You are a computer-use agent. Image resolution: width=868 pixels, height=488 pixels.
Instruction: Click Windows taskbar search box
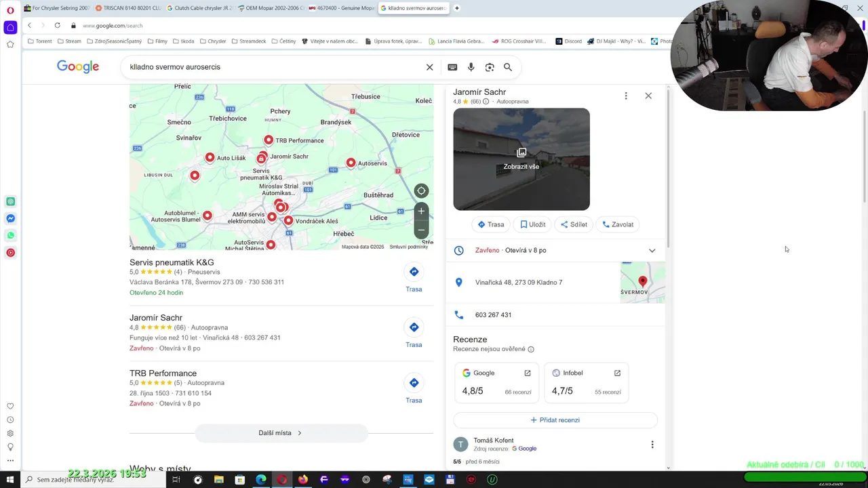tap(92, 479)
